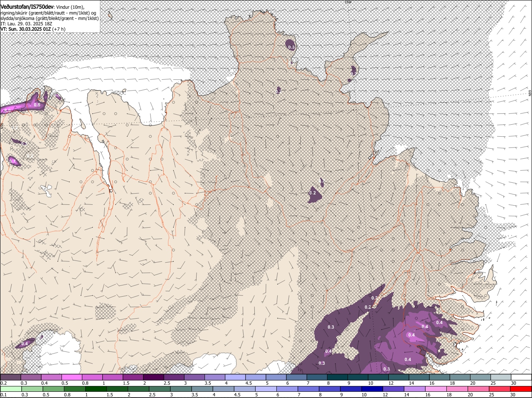Click the 'IT: Lau. 29. 03. 2025 18Z' line
The height and width of the screenshot is (398, 532).
[26, 24]
